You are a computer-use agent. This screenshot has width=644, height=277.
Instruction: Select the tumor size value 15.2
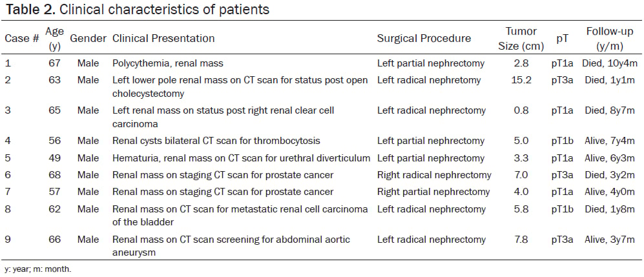(521, 80)
